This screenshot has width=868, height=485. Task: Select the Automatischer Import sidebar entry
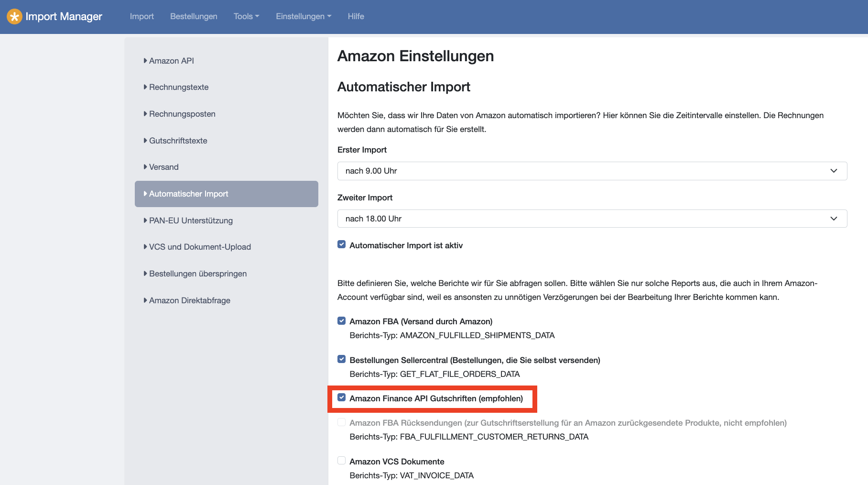pyautogui.click(x=227, y=194)
